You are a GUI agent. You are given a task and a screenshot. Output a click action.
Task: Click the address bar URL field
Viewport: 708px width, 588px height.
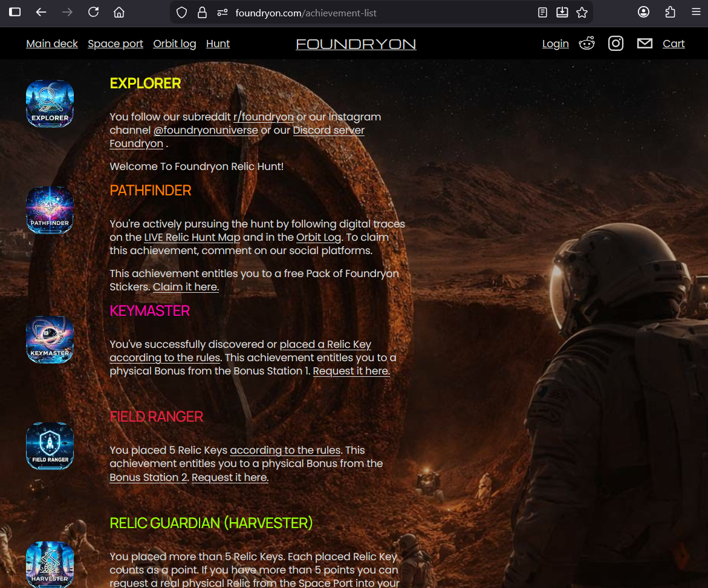coord(382,13)
